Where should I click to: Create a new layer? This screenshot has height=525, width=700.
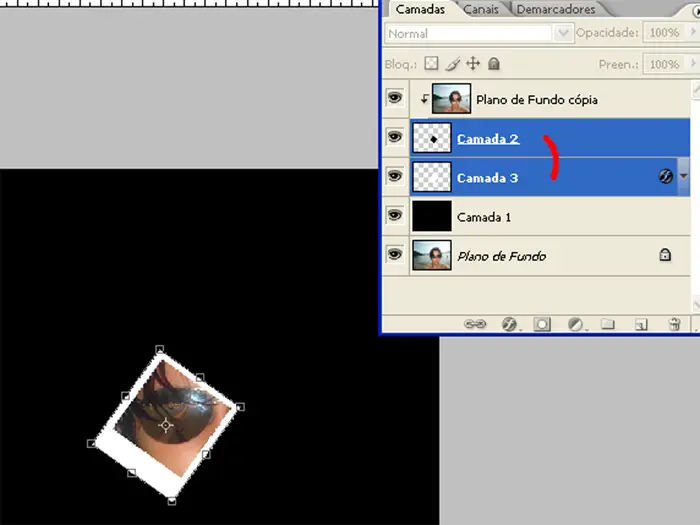(641, 324)
